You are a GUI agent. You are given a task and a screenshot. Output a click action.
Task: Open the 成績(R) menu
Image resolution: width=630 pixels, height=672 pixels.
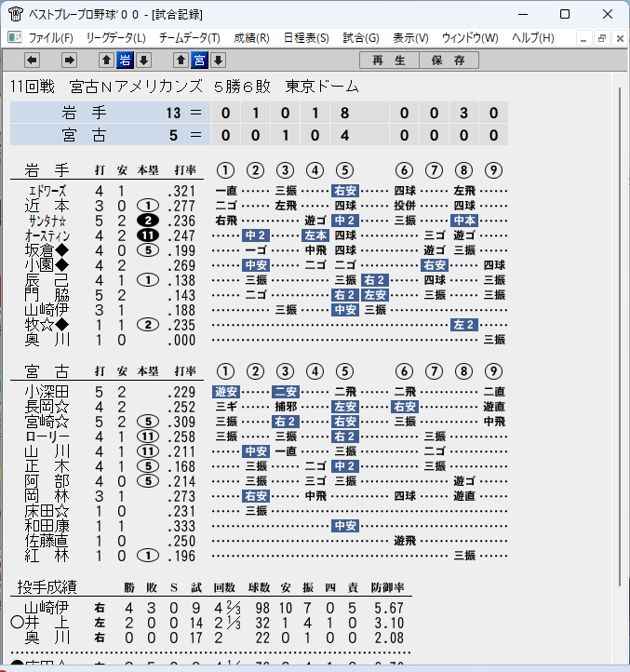(x=251, y=38)
